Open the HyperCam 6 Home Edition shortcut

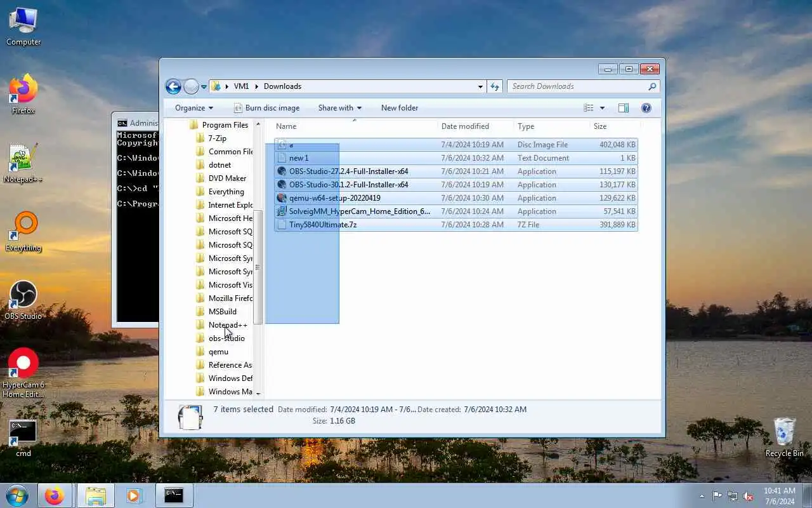(x=23, y=373)
